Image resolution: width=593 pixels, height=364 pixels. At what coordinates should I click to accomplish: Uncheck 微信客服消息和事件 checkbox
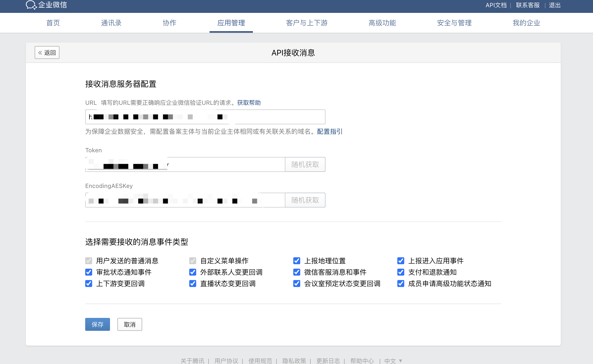(x=296, y=272)
